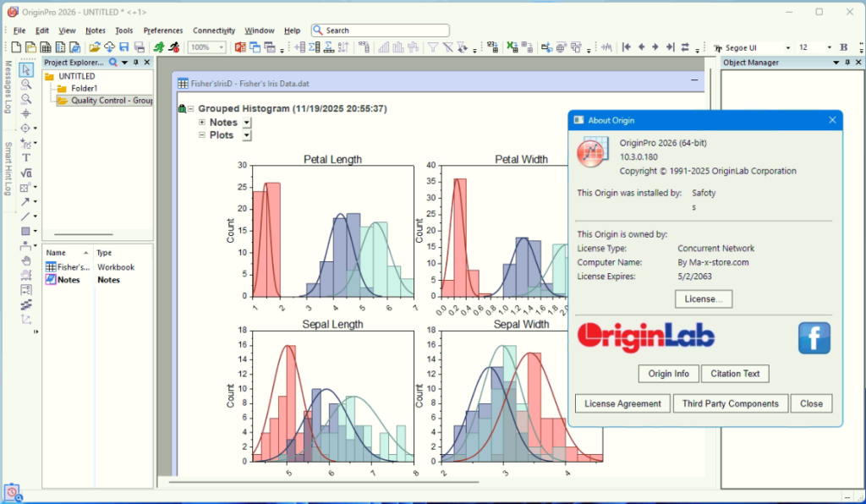Click the Insert Equation tool
This screenshot has height=504, width=866.
tap(26, 173)
